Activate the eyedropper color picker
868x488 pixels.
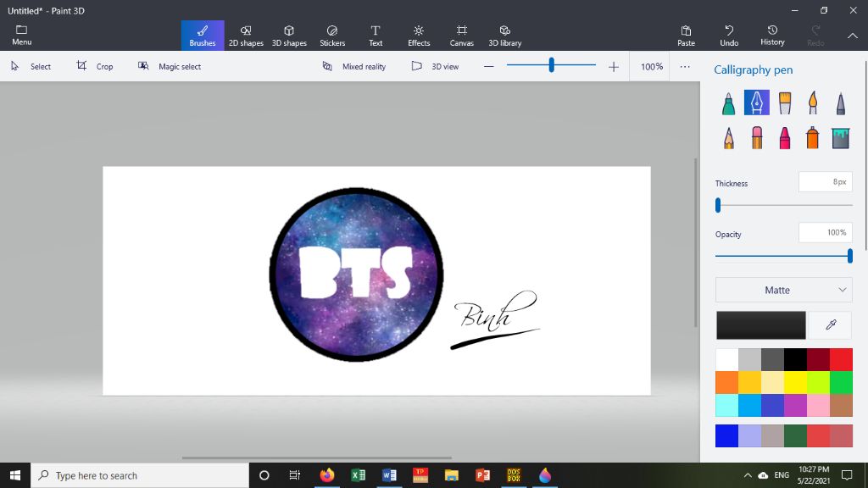(831, 324)
